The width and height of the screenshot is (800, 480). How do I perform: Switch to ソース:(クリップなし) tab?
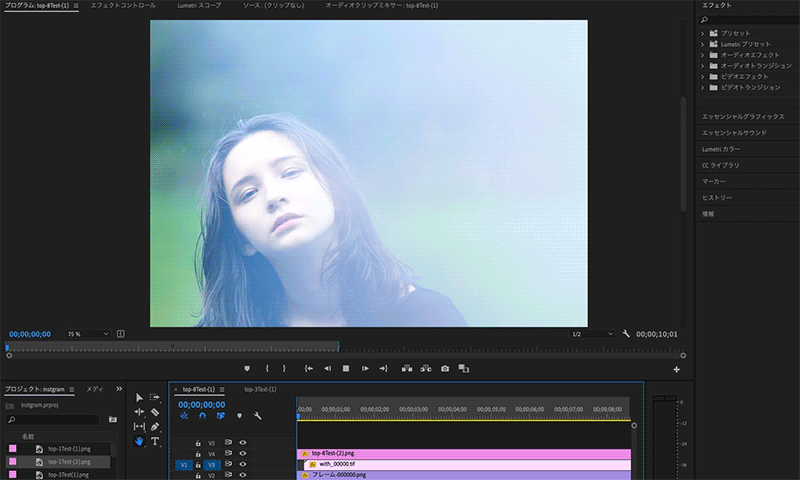[x=273, y=6]
